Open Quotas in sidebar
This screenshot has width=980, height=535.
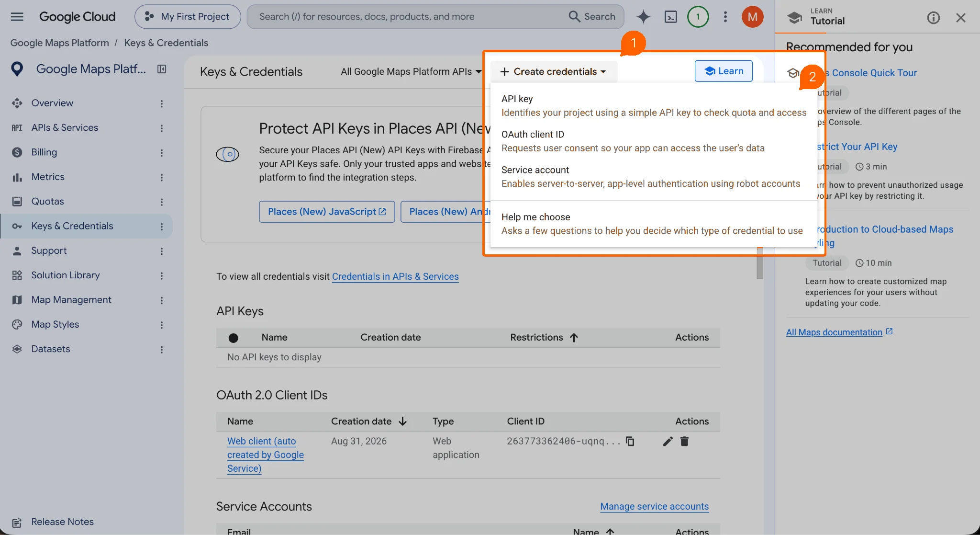click(47, 201)
